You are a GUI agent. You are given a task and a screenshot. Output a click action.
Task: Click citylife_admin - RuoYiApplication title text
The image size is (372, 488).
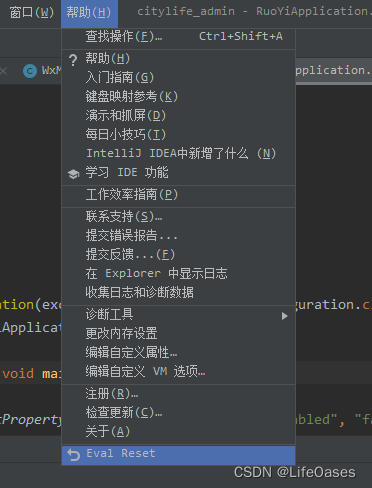coord(254,12)
